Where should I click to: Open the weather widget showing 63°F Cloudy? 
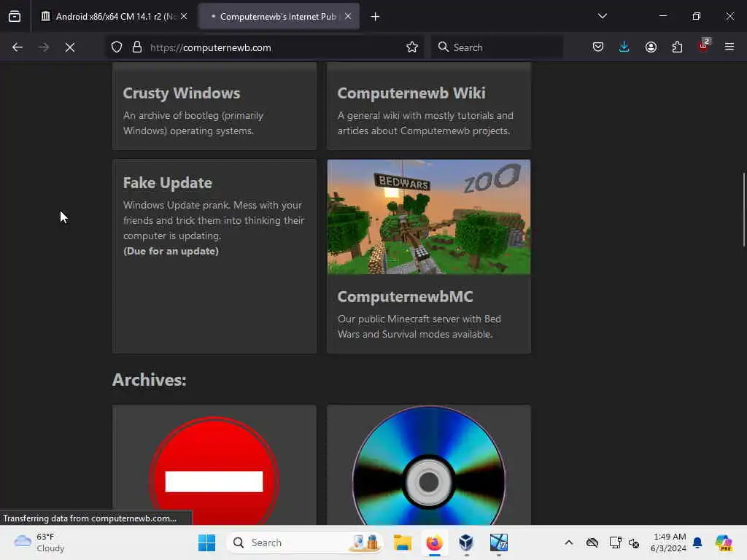tap(39, 542)
